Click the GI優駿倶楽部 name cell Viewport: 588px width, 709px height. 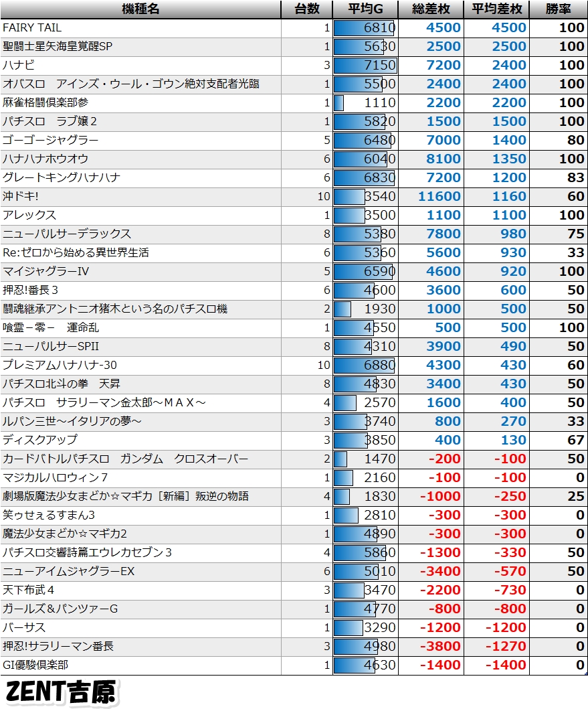(35, 665)
